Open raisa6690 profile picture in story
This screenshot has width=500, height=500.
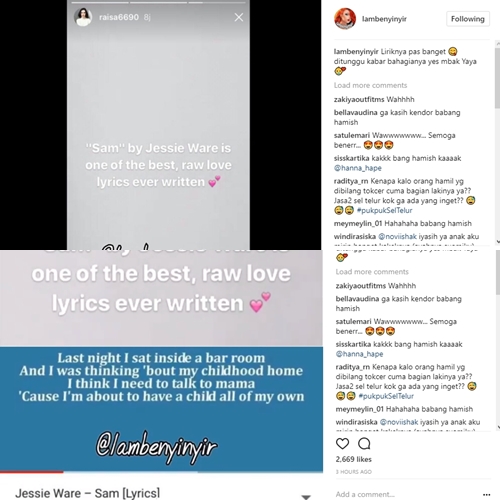(x=83, y=17)
